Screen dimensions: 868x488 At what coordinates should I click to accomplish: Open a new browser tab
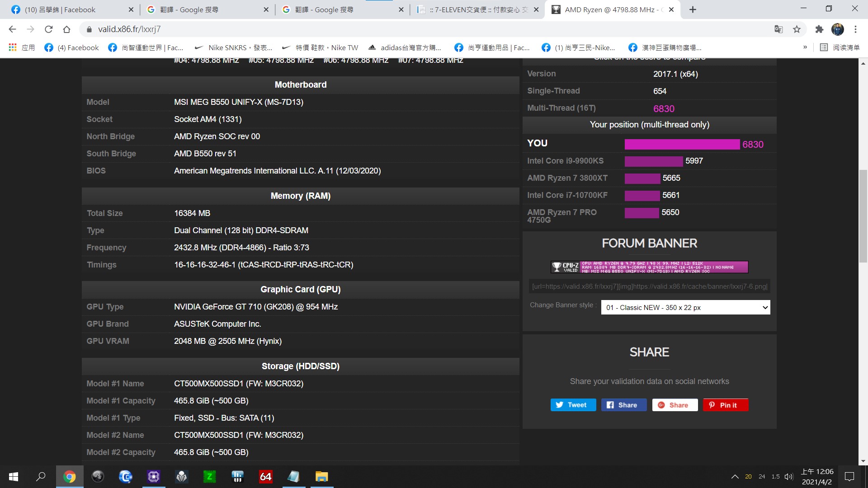tap(693, 9)
